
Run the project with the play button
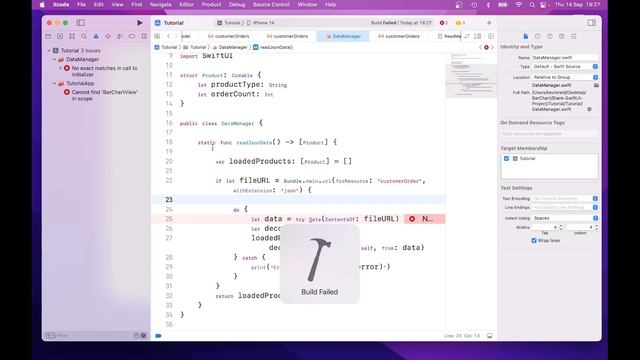140,23
